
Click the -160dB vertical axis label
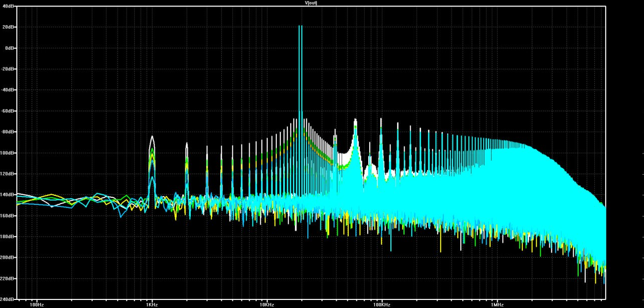pos(7,215)
